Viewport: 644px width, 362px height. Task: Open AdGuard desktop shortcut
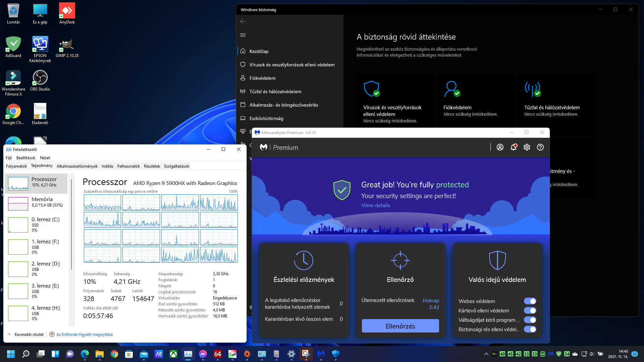tap(13, 47)
